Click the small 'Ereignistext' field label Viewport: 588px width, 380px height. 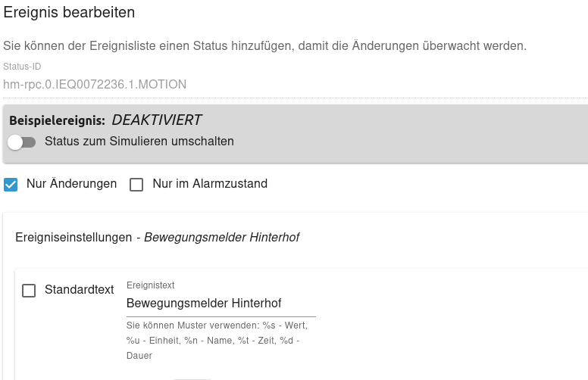click(x=150, y=285)
